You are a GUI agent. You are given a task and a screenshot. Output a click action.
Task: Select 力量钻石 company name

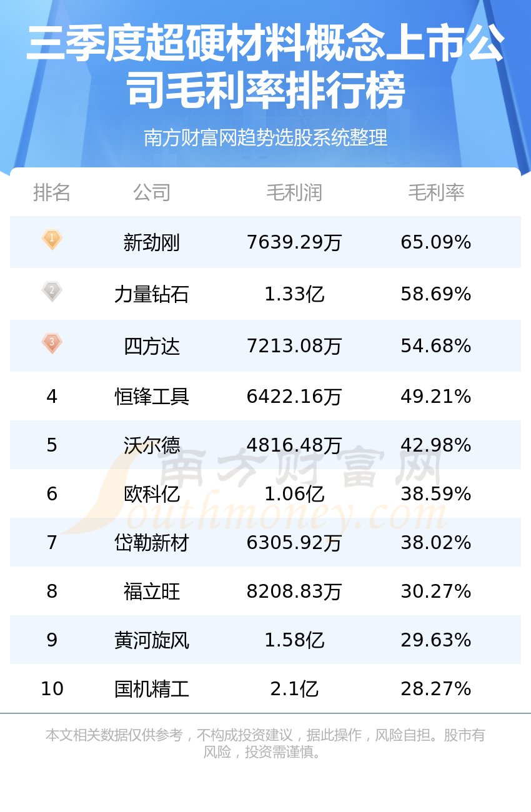[152, 294]
